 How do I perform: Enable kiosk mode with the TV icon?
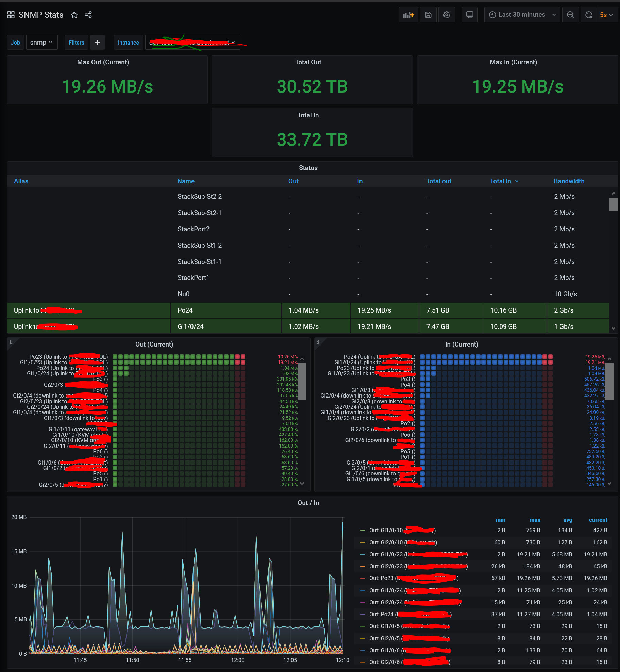pos(470,15)
